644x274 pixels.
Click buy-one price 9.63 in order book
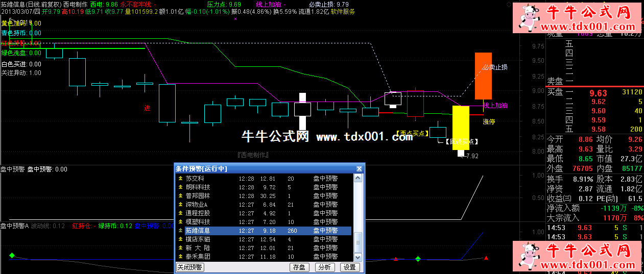[598, 93]
